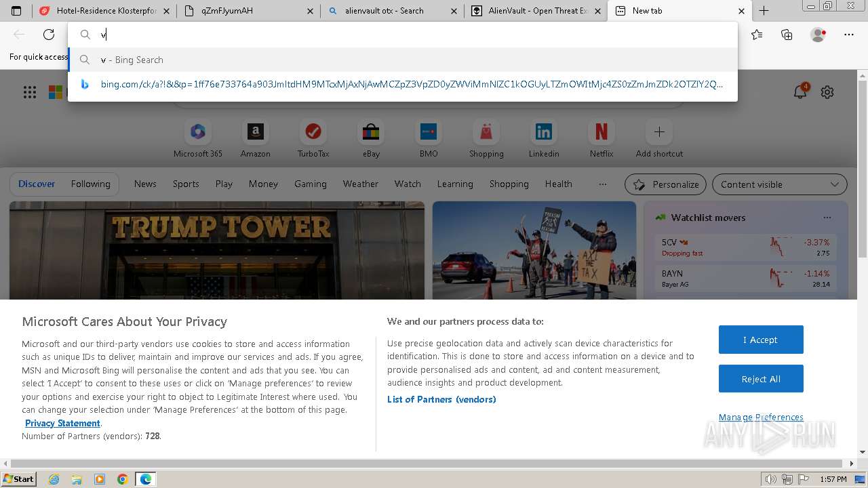868x488 pixels.
Task: Refresh the current page
Action: [49, 35]
